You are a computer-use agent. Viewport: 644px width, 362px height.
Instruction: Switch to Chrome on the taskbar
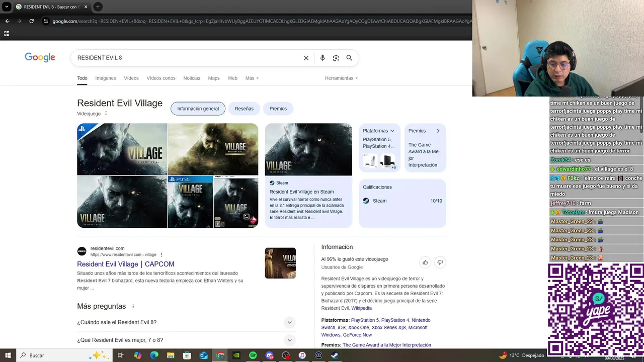click(220, 355)
